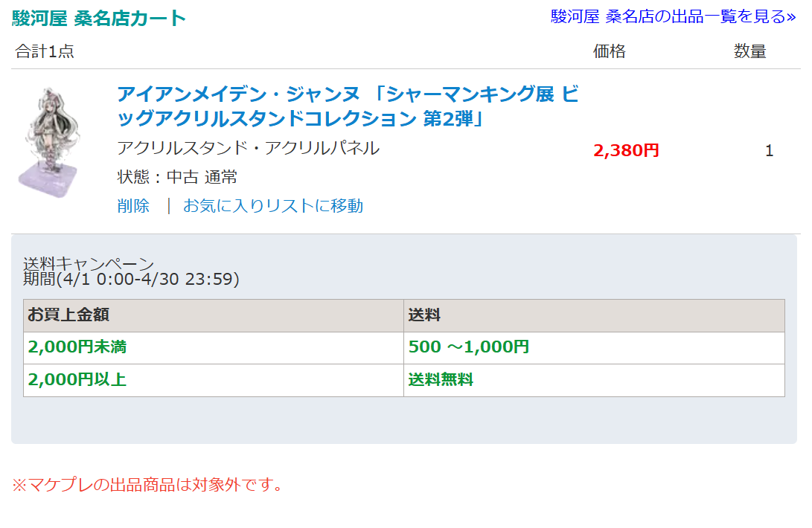This screenshot has width=812, height=528.
Task: Click the 状態：中古 通常 condition text
Action: pos(177,177)
